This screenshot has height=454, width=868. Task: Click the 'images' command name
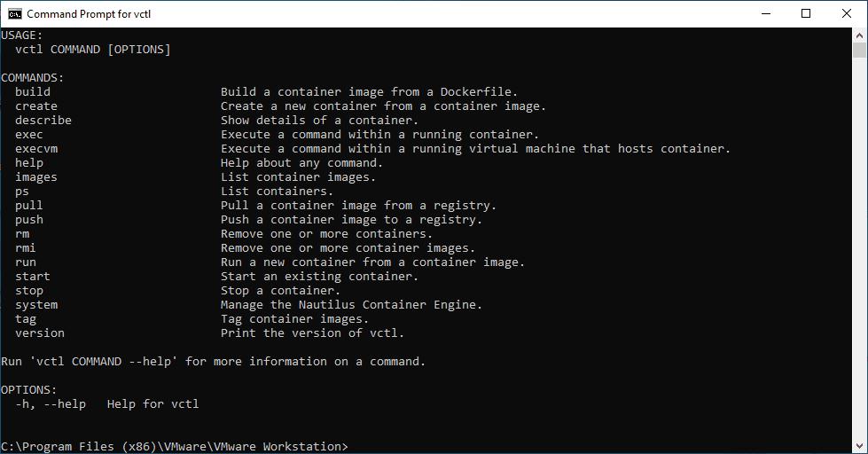tap(36, 176)
